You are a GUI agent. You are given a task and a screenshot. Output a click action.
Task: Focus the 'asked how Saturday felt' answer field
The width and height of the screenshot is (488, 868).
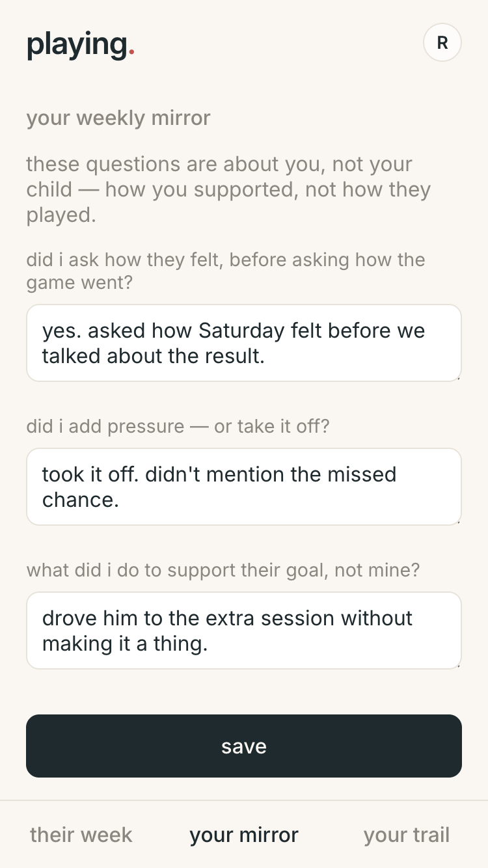click(244, 343)
